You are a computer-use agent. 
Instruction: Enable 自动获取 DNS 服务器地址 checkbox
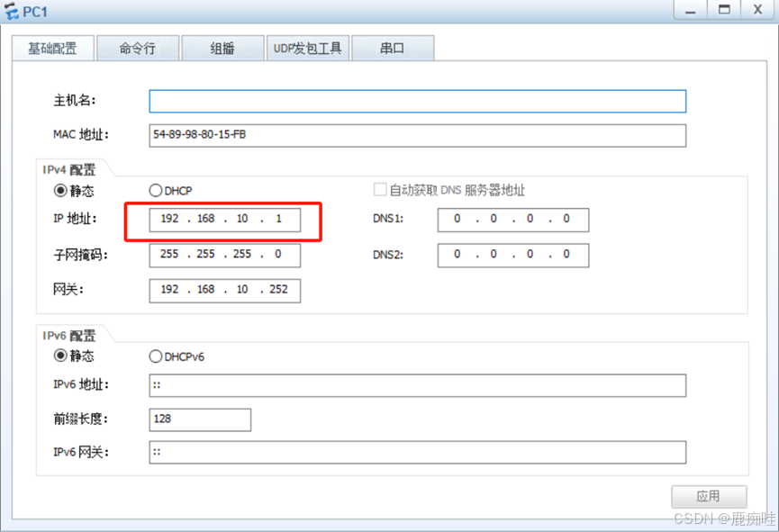380,190
